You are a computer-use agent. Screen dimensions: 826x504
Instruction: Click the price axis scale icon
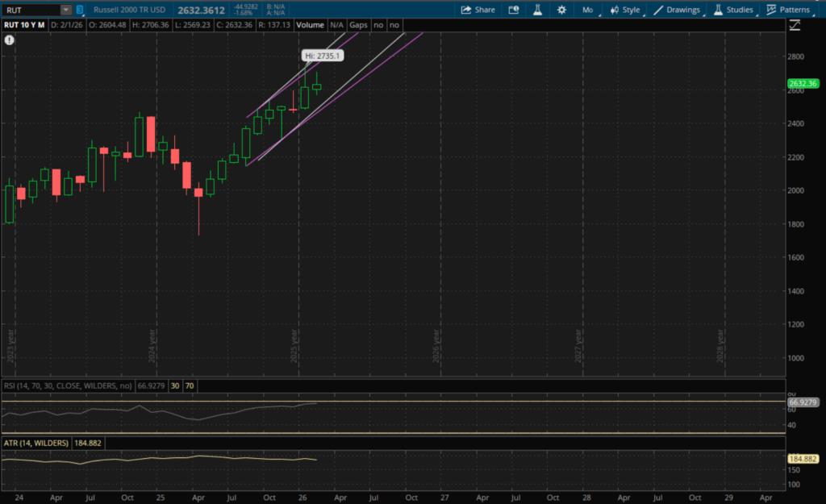click(795, 25)
